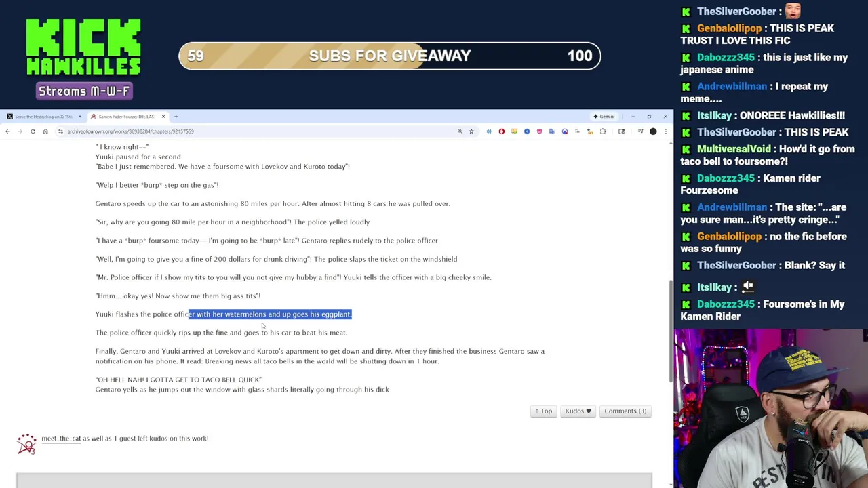Click the zoom magnifier icon in address bar
The width and height of the screenshot is (868, 488).
point(460,131)
